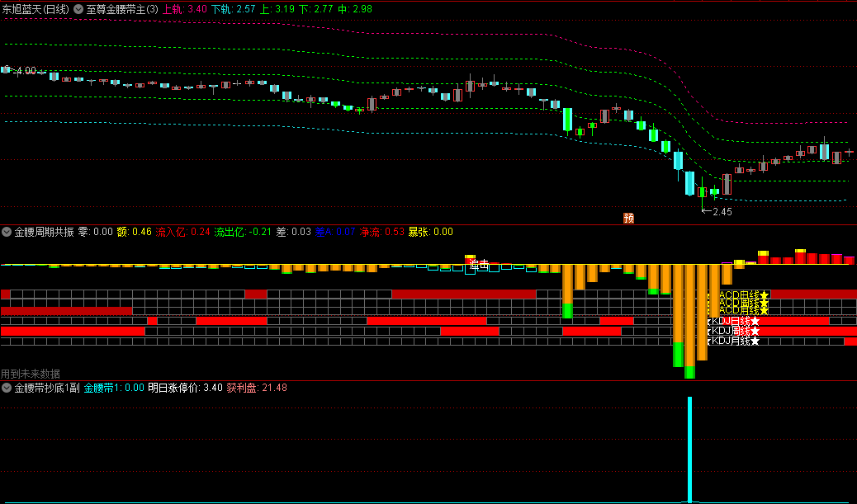Select the 上: 3.19 value
Screen dimensions: 857x504
click(x=277, y=9)
